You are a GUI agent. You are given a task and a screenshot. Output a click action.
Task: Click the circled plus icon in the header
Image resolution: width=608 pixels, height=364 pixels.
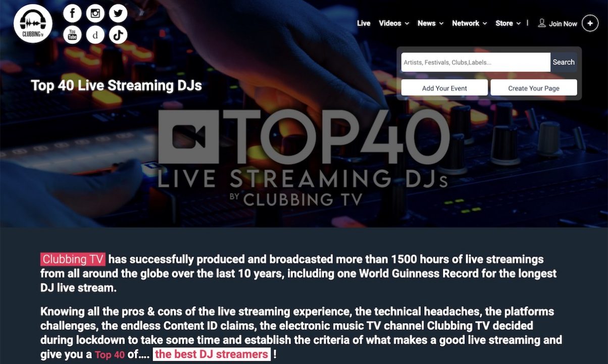point(589,23)
